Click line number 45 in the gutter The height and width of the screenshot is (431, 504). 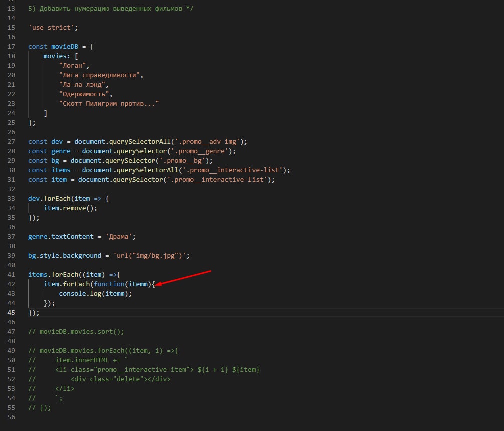[11, 312]
